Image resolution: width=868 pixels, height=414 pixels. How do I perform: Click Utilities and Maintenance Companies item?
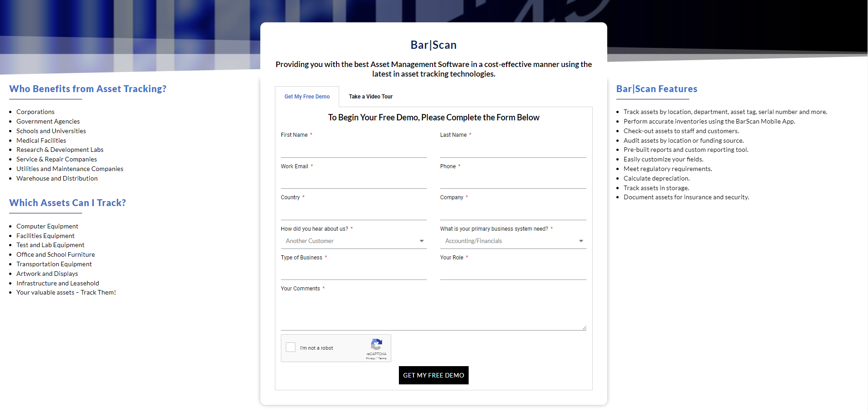[x=70, y=169]
